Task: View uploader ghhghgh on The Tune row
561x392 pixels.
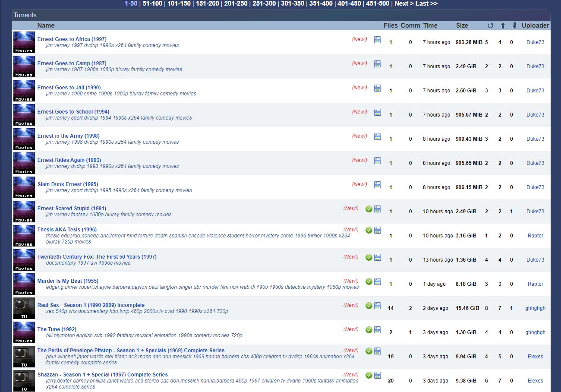Action: [x=536, y=332]
